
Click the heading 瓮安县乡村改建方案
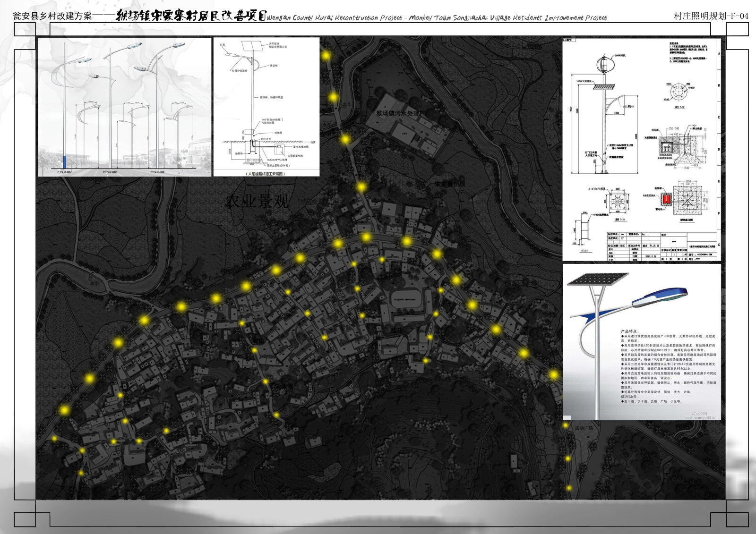pos(52,16)
